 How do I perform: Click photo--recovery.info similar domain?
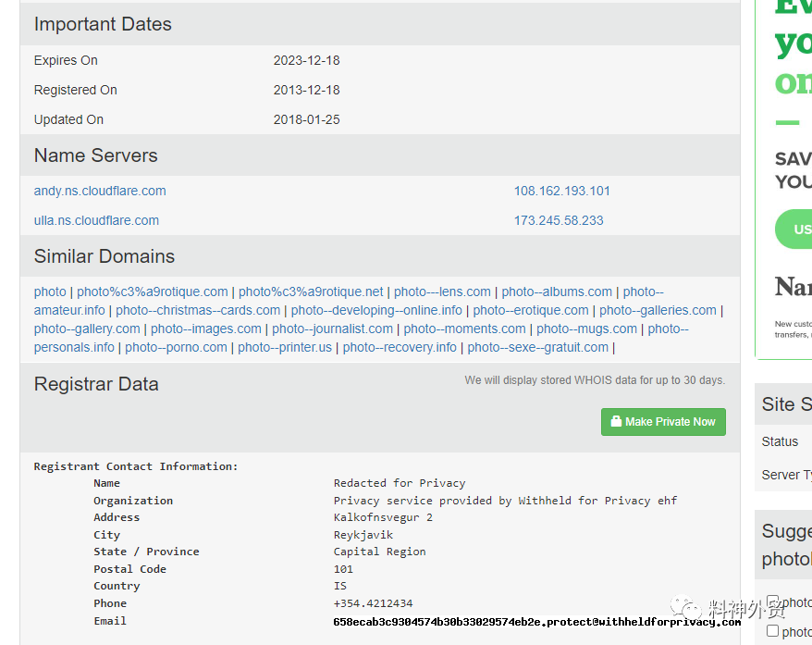400,347
